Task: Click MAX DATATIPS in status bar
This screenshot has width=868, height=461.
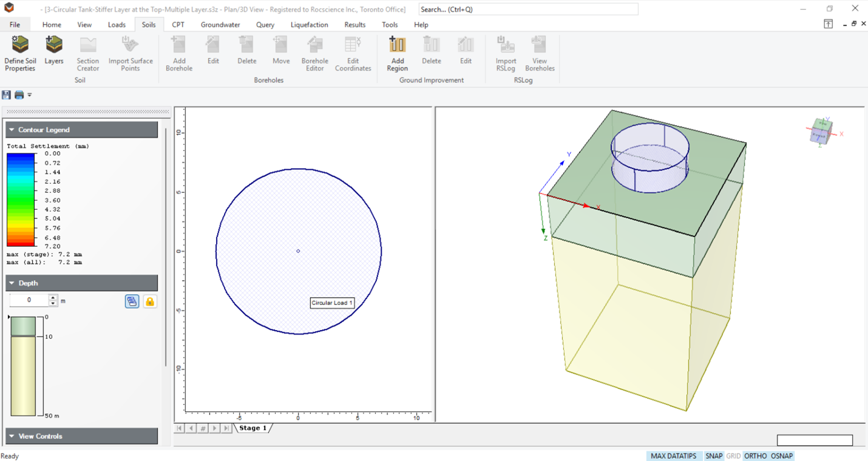Action: point(673,456)
